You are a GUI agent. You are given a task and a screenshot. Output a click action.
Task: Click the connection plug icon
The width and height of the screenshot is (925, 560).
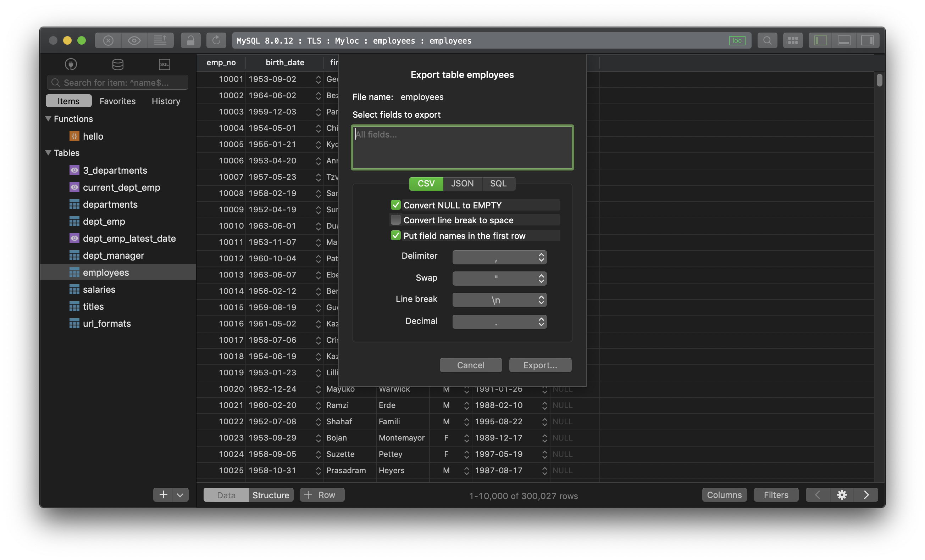click(x=70, y=64)
